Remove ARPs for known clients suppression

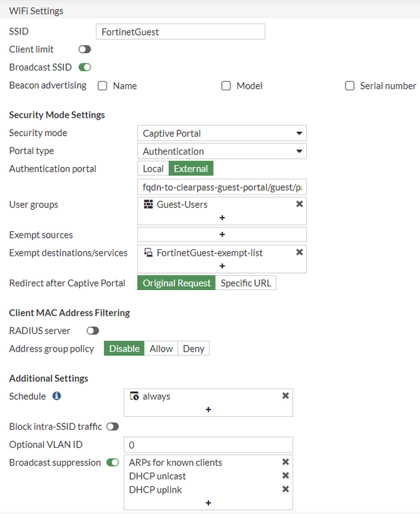point(285,462)
